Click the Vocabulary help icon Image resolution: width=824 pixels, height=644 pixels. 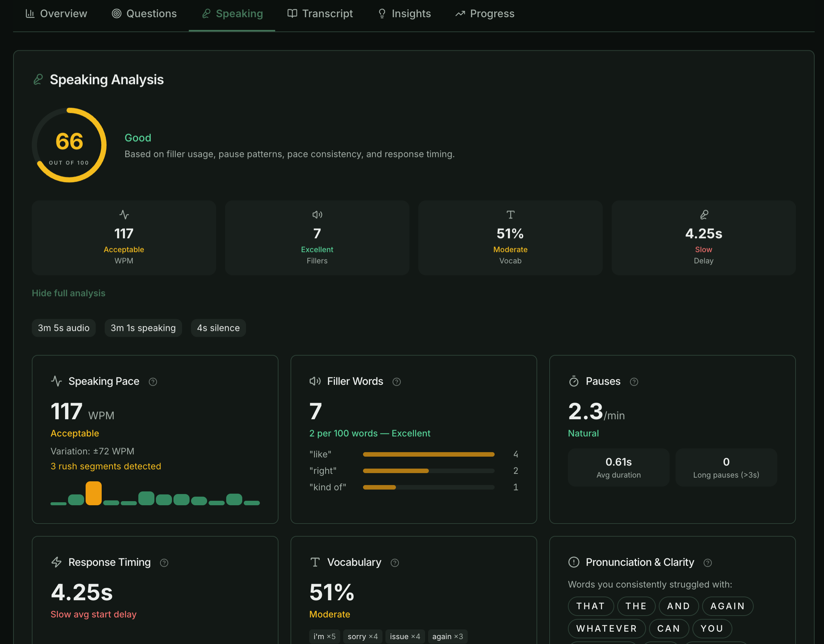pos(395,563)
